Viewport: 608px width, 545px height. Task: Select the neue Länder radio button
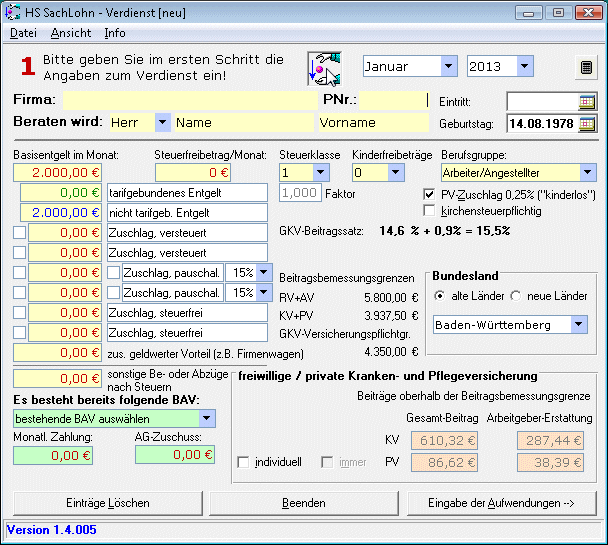(x=517, y=296)
